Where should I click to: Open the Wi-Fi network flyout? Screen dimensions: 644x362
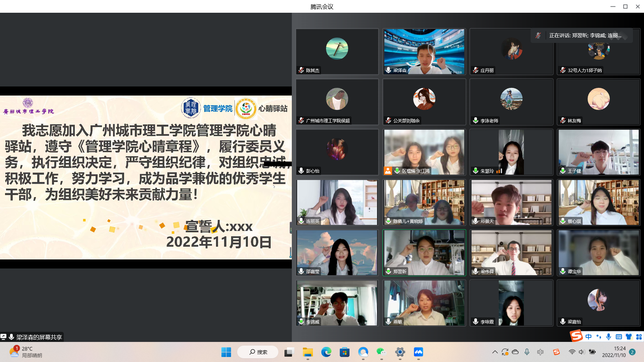pyautogui.click(x=572, y=352)
